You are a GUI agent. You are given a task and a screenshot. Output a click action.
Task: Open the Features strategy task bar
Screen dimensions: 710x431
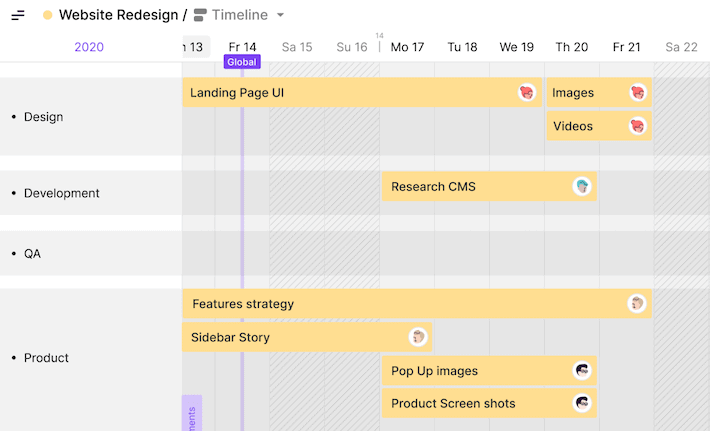point(417,303)
